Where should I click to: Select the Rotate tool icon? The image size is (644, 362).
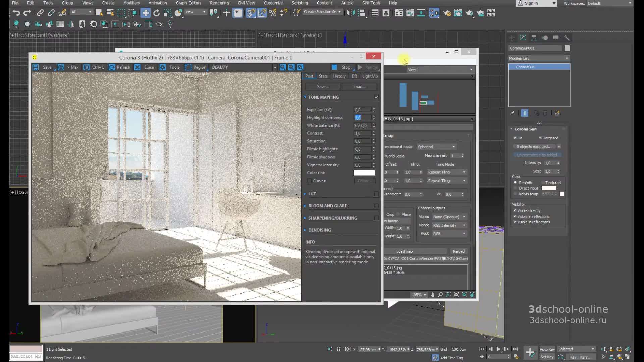(156, 13)
